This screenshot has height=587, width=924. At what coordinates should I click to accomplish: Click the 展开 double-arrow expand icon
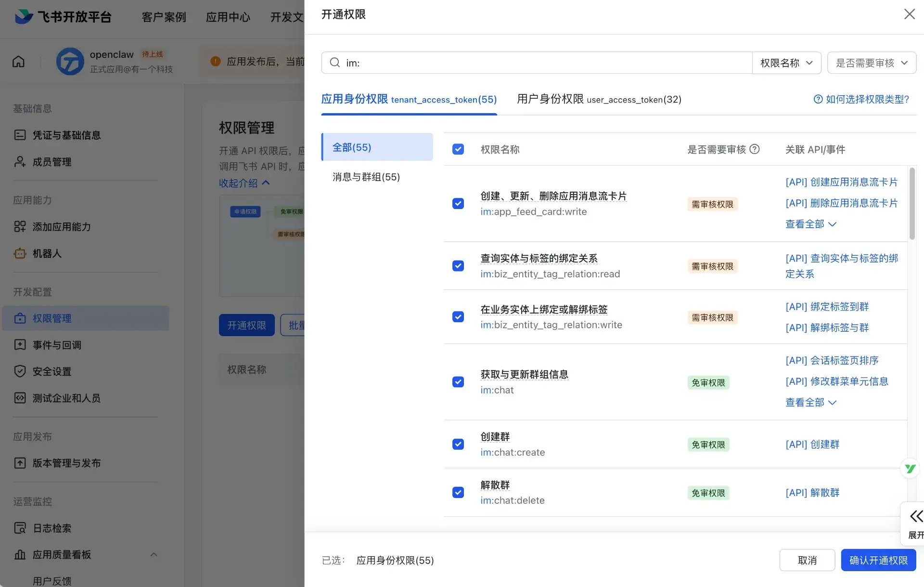click(916, 517)
